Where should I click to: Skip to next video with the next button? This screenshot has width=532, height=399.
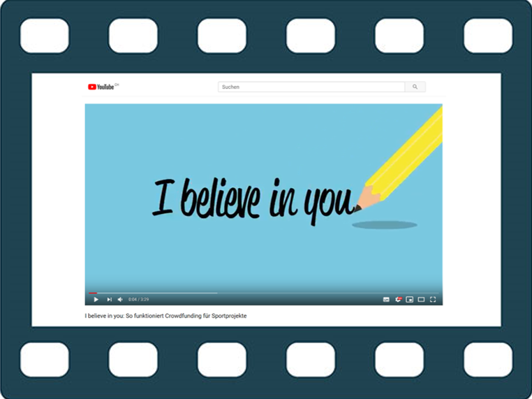coord(109,300)
